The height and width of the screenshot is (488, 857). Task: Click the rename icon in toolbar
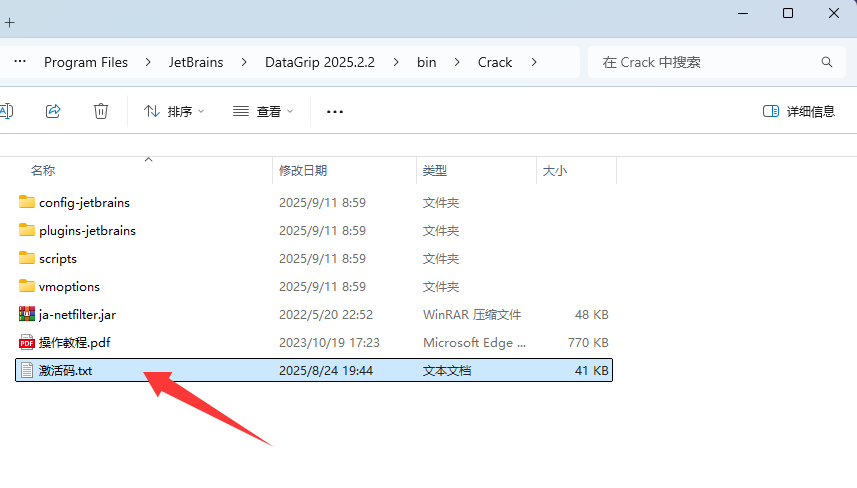click(x=6, y=111)
